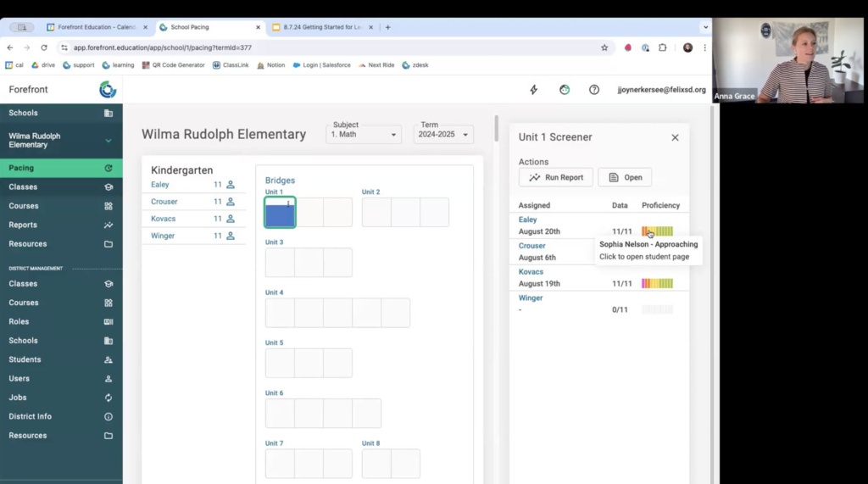Close the Unit 1 Screener panel
The image size is (868, 484).
[675, 137]
